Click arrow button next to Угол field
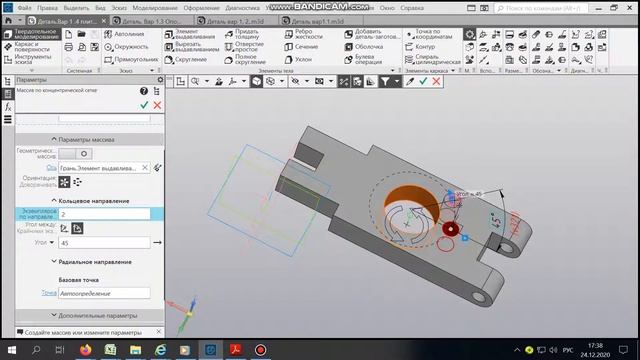 [x=158, y=242]
